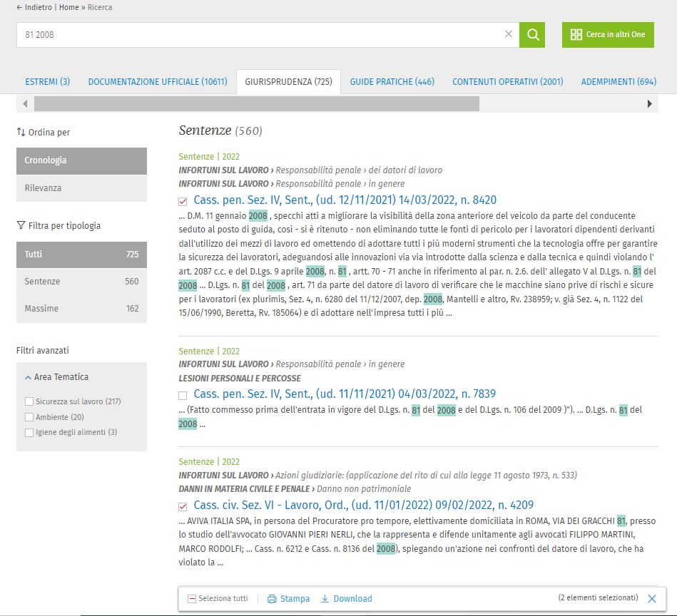The height and width of the screenshot is (616, 677).
Task: Click the horizontal tab scrollbar thumb
Action: [257, 104]
